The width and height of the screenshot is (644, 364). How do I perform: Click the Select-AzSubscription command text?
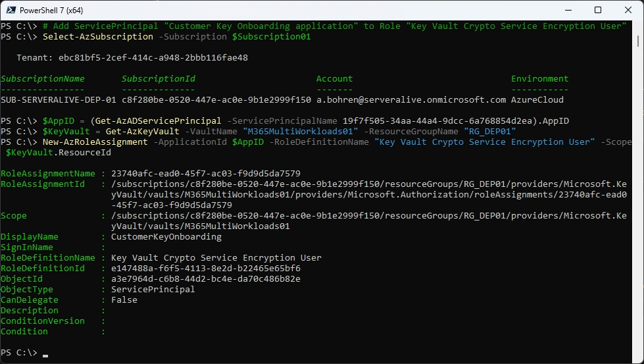(98, 37)
